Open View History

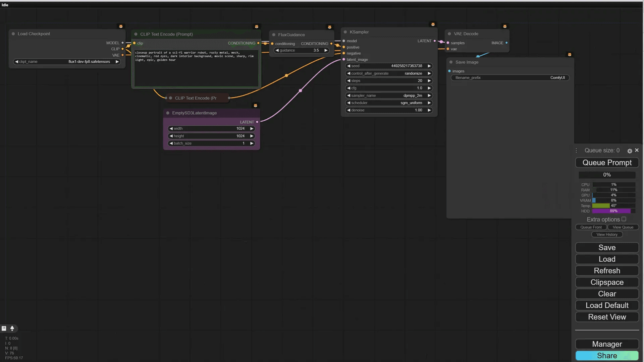coord(607,234)
